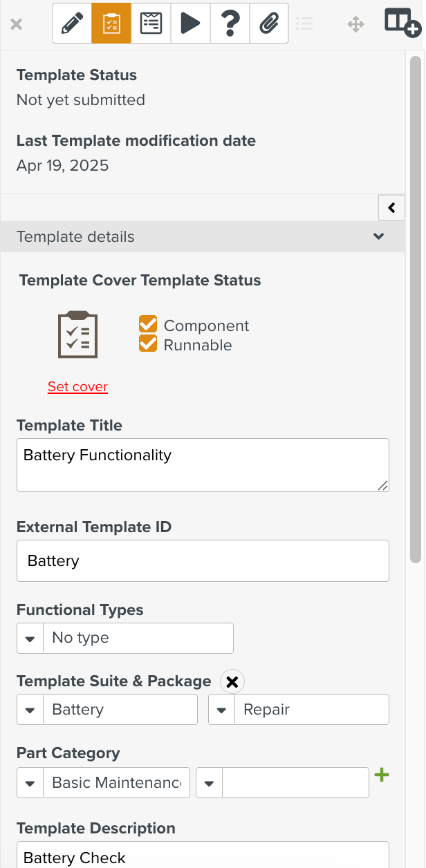Clear Template Suite & Package selection
The image size is (426, 868).
(x=232, y=682)
